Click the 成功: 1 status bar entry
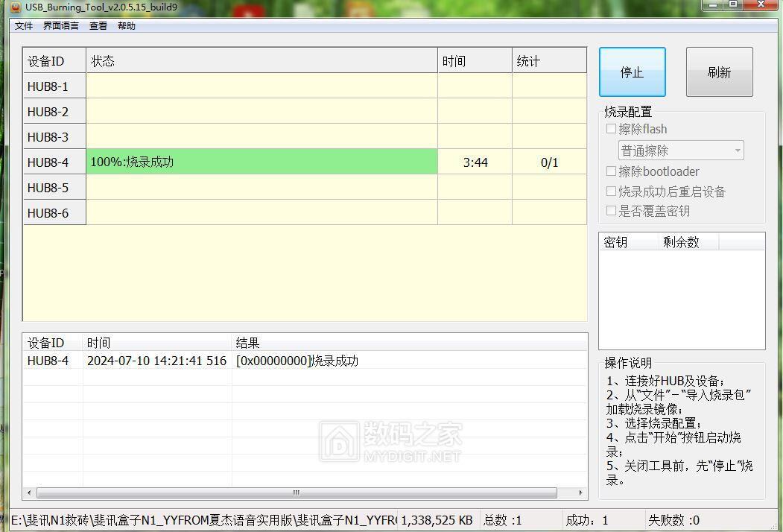Screen dimensions: 783x532 tap(587, 521)
